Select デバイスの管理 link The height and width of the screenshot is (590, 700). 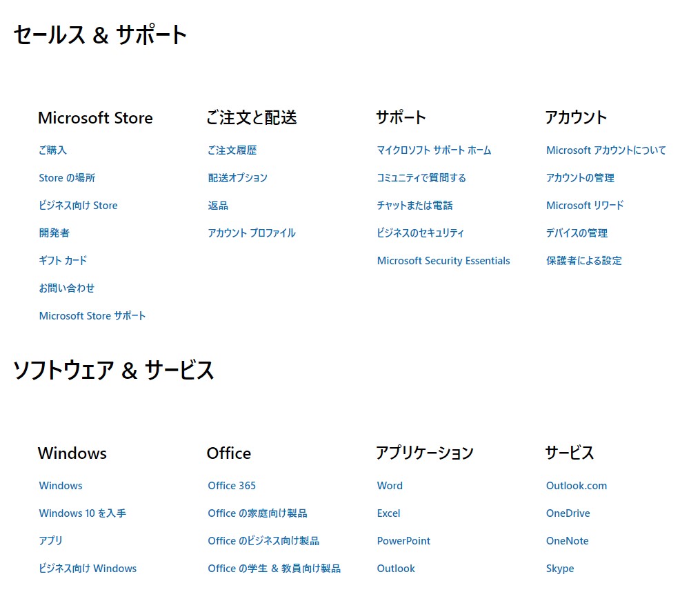pos(577,233)
